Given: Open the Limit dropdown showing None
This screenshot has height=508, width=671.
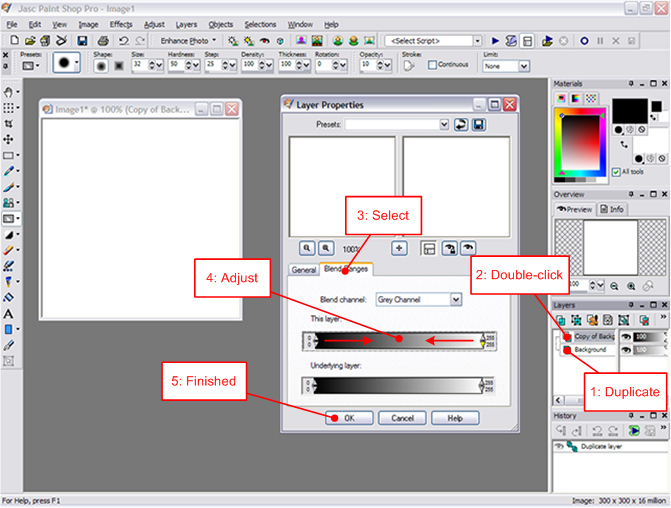Looking at the screenshot, I should (524, 66).
